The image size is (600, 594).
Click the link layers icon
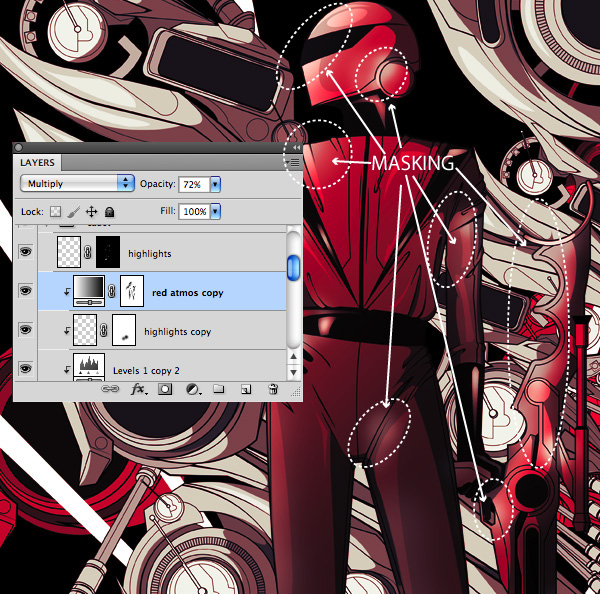click(111, 389)
